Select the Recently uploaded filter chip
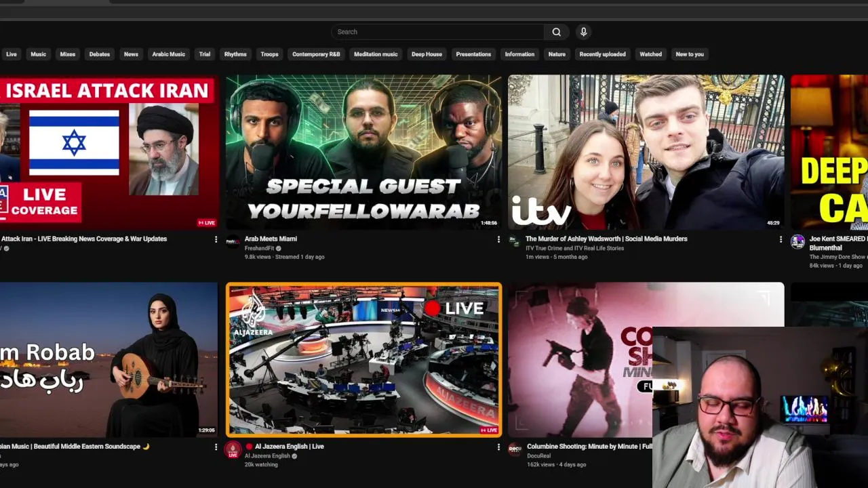Viewport: 868px width, 488px height. click(x=602, y=54)
